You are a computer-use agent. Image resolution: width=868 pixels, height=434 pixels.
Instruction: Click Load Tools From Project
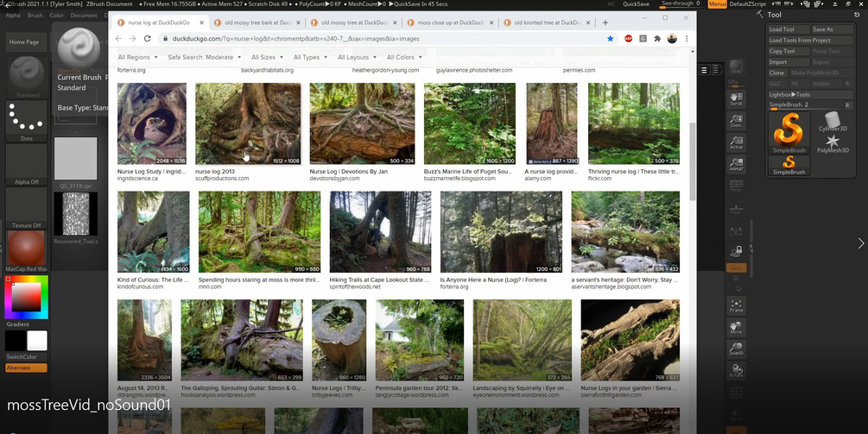click(x=810, y=41)
